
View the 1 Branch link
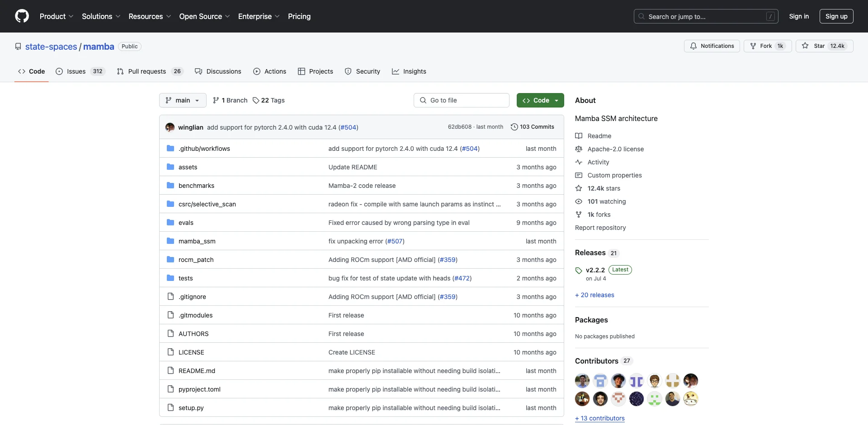[230, 100]
